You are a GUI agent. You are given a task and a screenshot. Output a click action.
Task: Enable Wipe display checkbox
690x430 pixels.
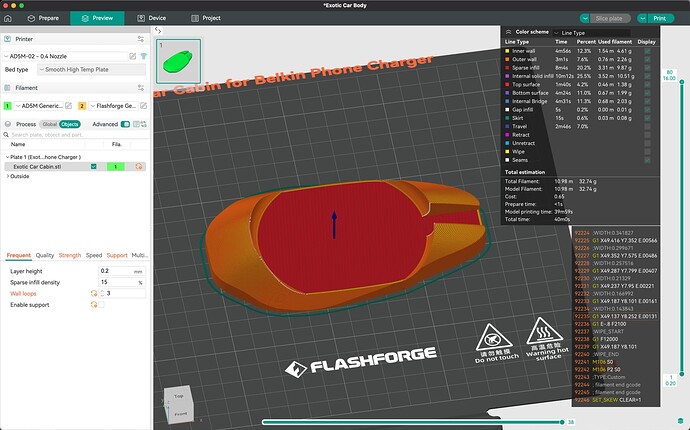pos(647,151)
